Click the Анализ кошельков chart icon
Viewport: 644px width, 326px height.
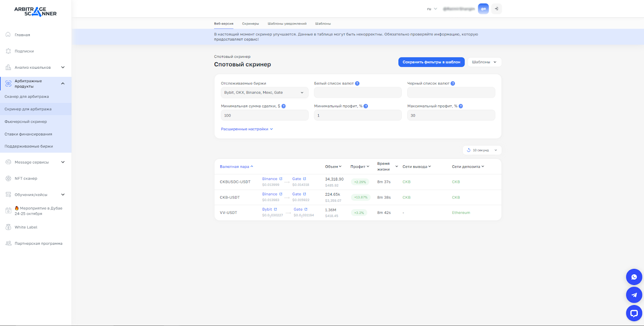pos(8,67)
